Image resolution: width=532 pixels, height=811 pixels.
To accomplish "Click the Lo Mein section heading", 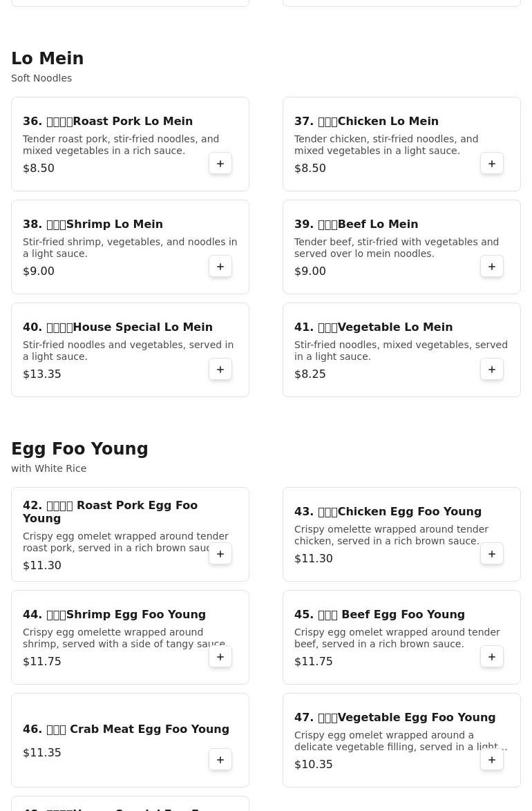I will 48,59.
